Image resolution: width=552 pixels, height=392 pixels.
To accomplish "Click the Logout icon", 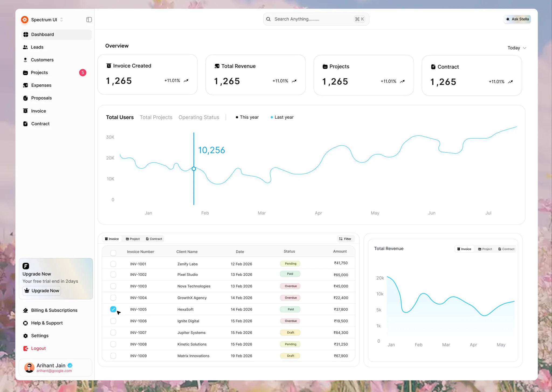I will (x=26, y=348).
